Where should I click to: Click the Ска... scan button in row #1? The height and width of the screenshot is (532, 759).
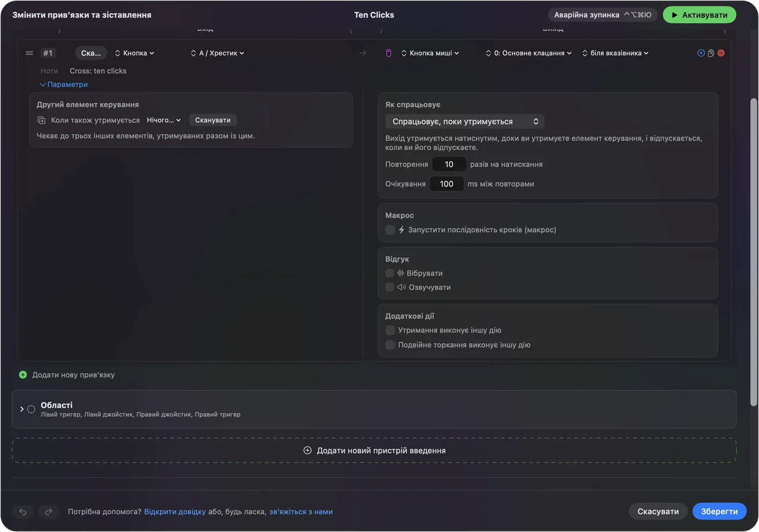(x=91, y=53)
